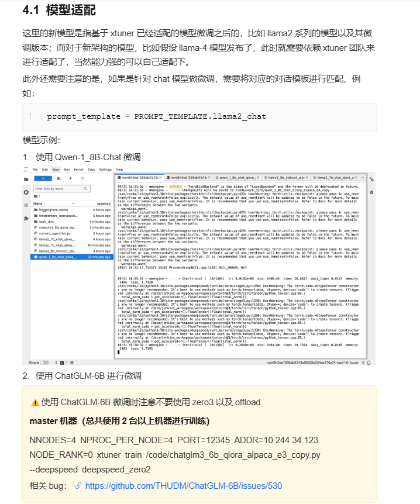Click the prompt_template code line
420x504 pixels.
click(157, 116)
